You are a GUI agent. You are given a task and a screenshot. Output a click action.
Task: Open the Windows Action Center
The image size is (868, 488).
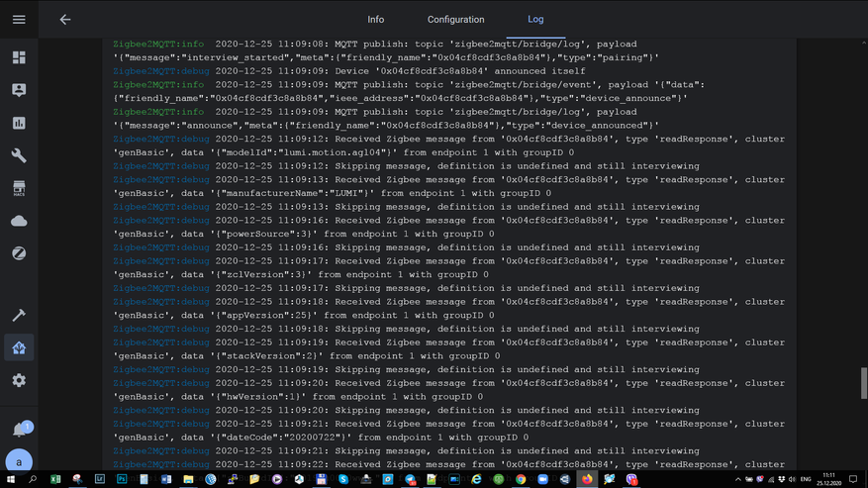click(853, 479)
